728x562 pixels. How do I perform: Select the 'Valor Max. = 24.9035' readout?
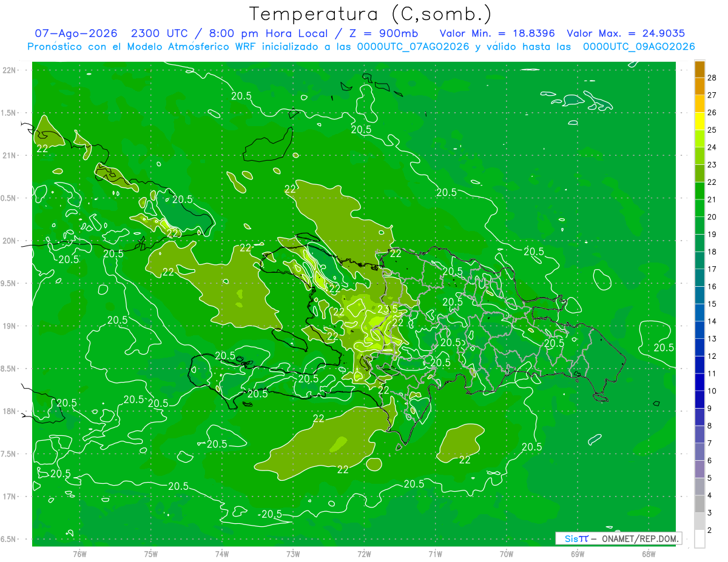click(x=626, y=34)
